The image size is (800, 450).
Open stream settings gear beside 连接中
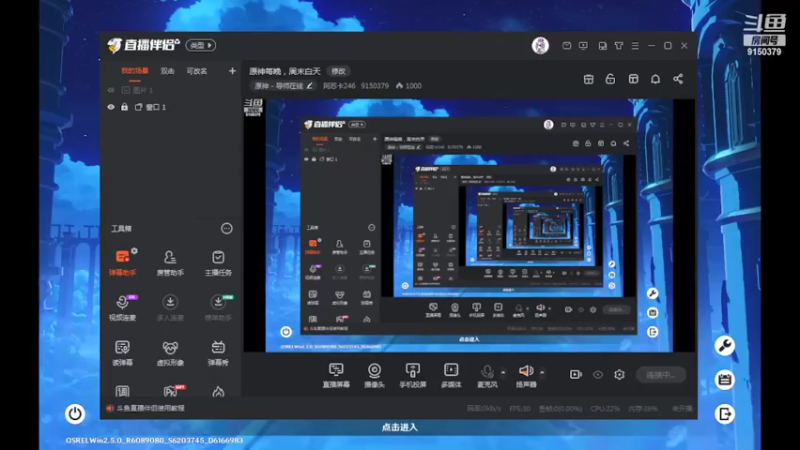619,374
